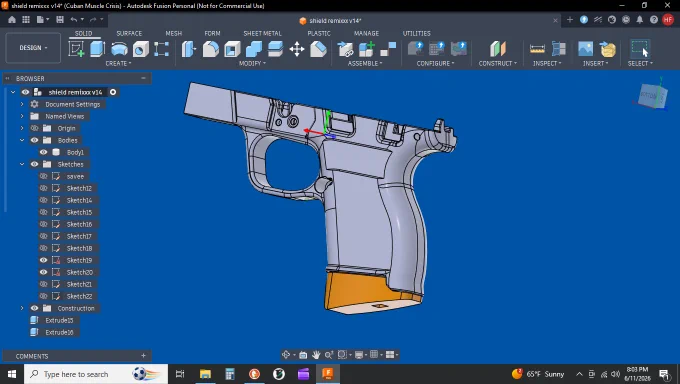Image resolution: width=680 pixels, height=384 pixels.
Task: Expand the Construction folder
Action: tap(22, 308)
